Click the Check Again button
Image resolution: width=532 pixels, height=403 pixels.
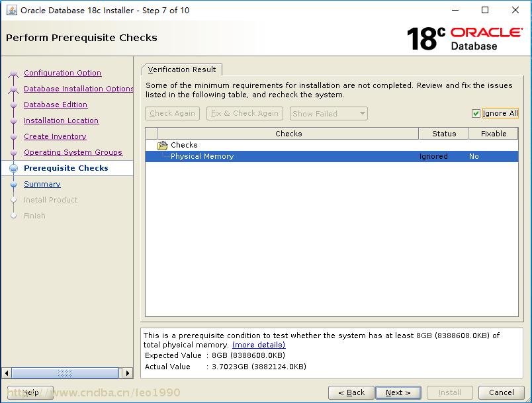pyautogui.click(x=172, y=114)
